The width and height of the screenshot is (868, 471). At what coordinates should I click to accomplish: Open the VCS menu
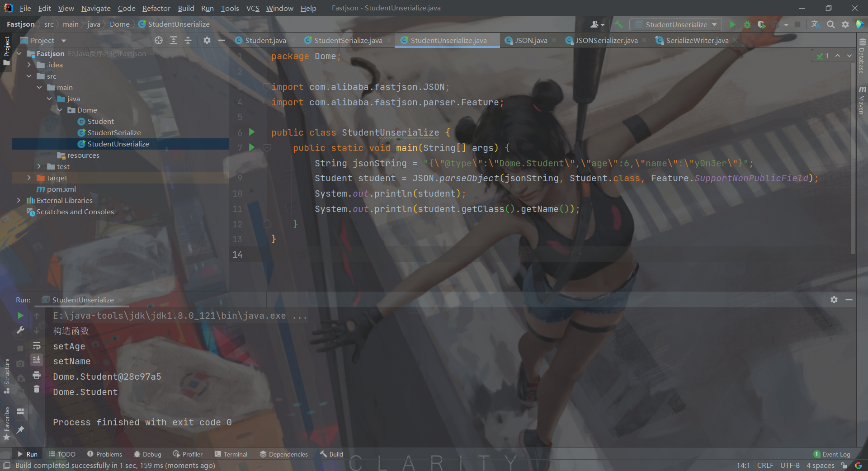tap(253, 8)
